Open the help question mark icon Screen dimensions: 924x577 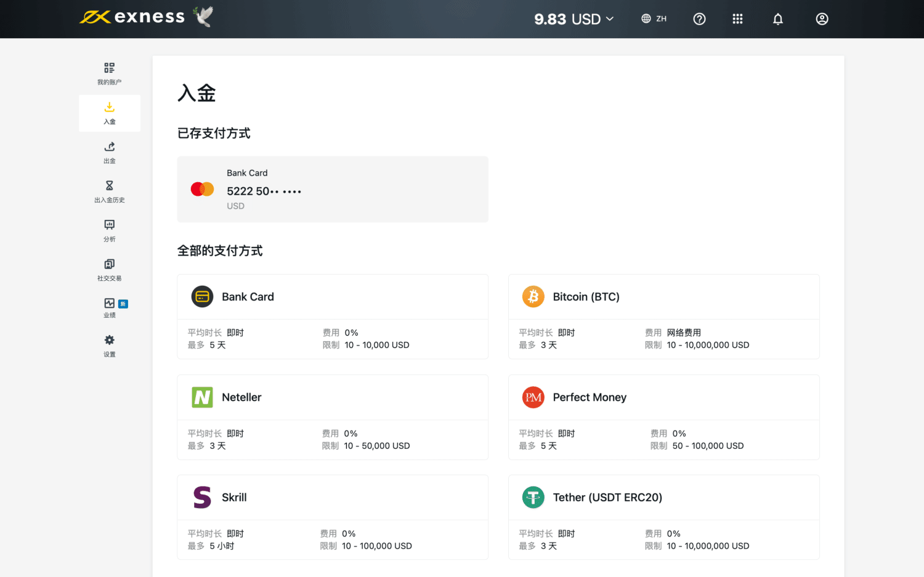(x=699, y=19)
